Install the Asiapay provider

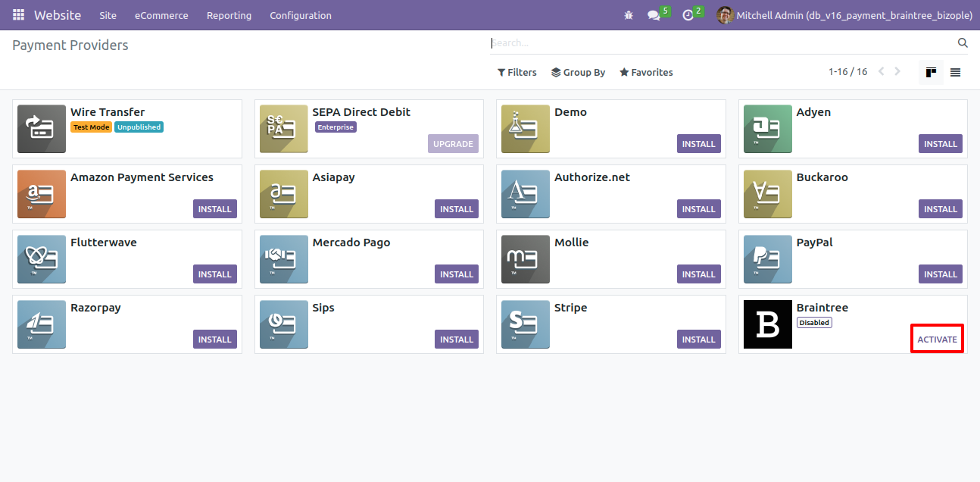pos(457,209)
